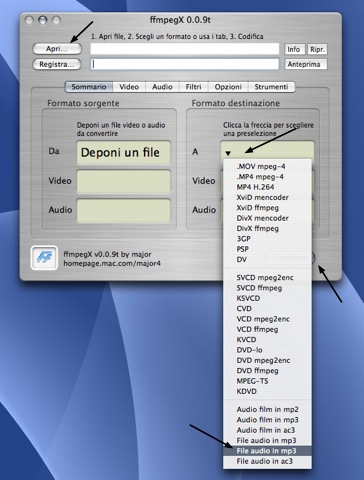Click the Registra... button
Image resolution: width=364 pixels, height=480 pixels.
[57, 64]
